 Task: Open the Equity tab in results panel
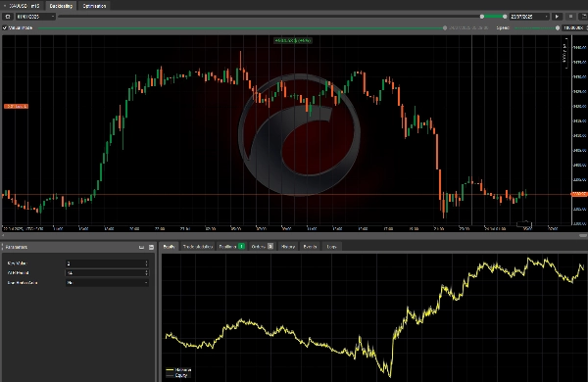(170, 246)
